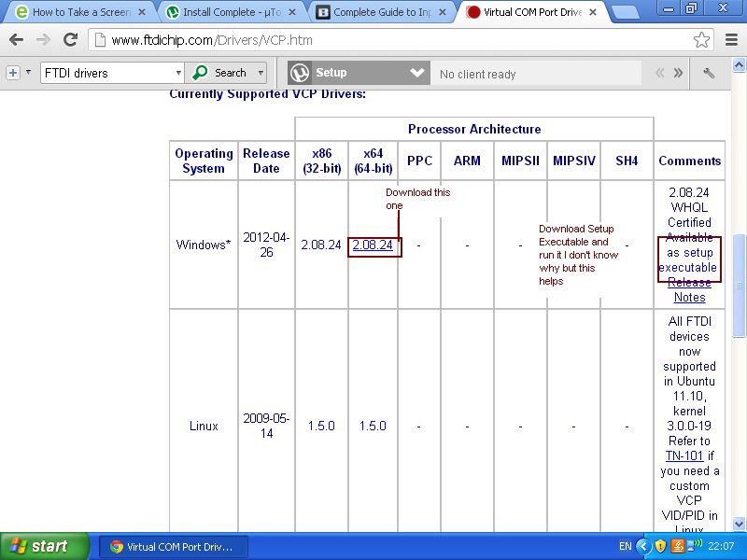
Task: Click the 2012-04-26 release date
Action: (266, 245)
